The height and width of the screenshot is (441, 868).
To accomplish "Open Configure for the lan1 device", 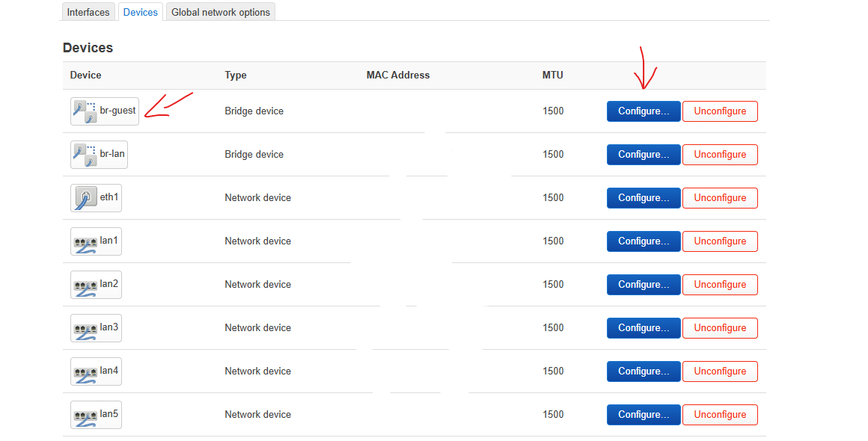I will tap(644, 241).
